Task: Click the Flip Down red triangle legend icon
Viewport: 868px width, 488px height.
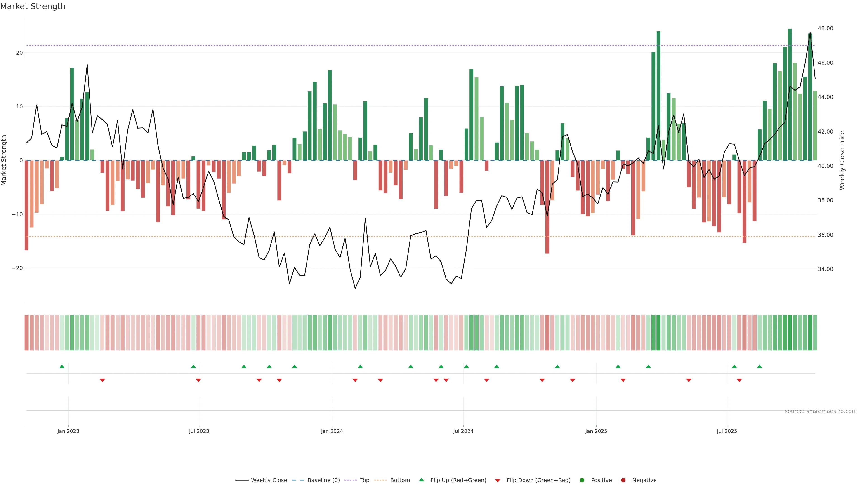Action: [x=498, y=481]
